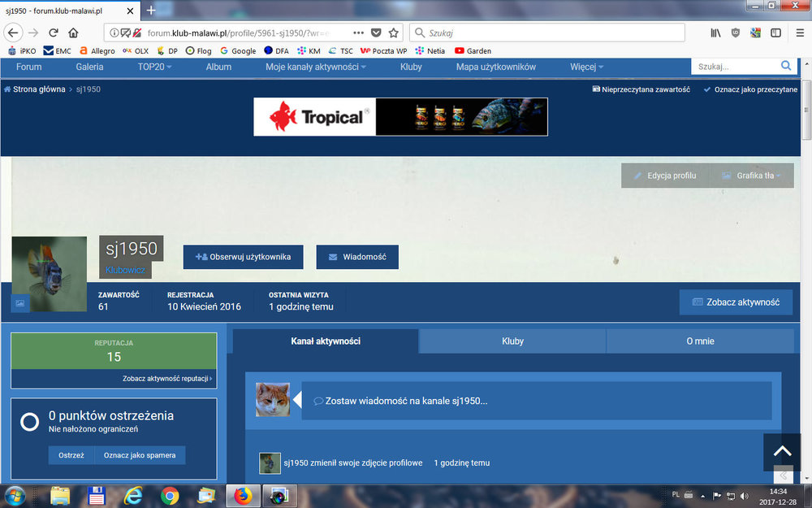
Task: Open Firefox hamburger menu
Action: click(x=800, y=33)
